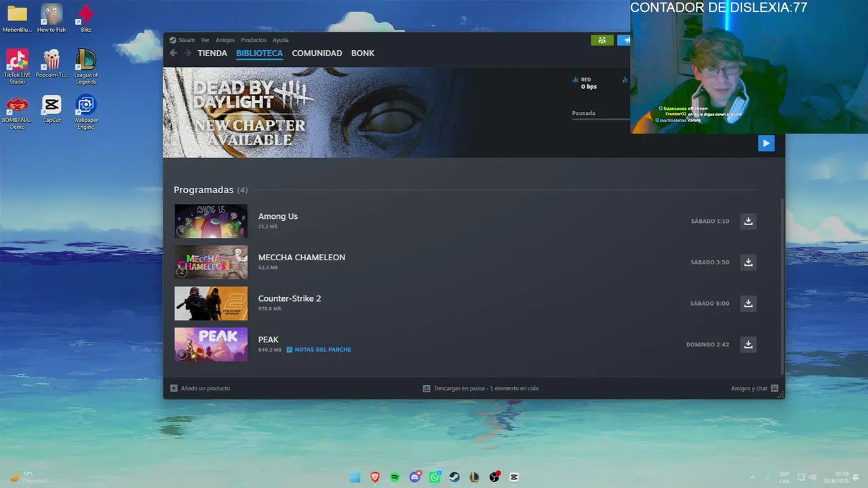Open the Productos menu
This screenshot has height=488, width=868.
coord(254,40)
